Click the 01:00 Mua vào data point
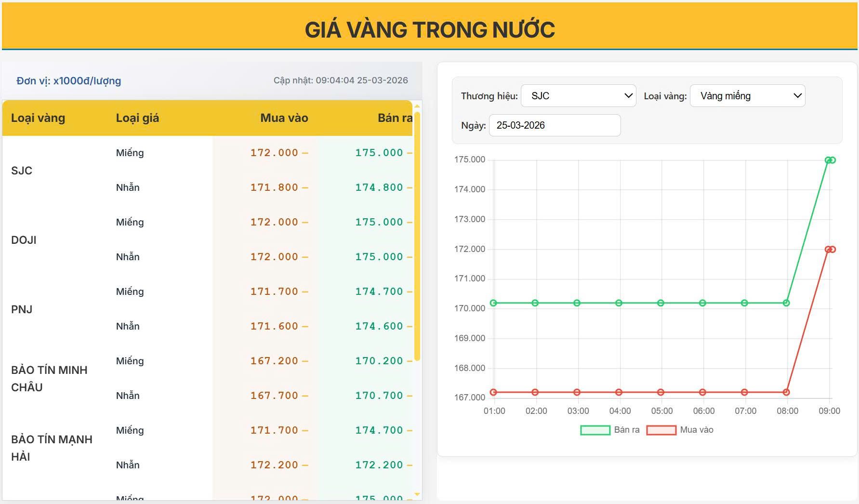This screenshot has width=859, height=504. [x=493, y=392]
